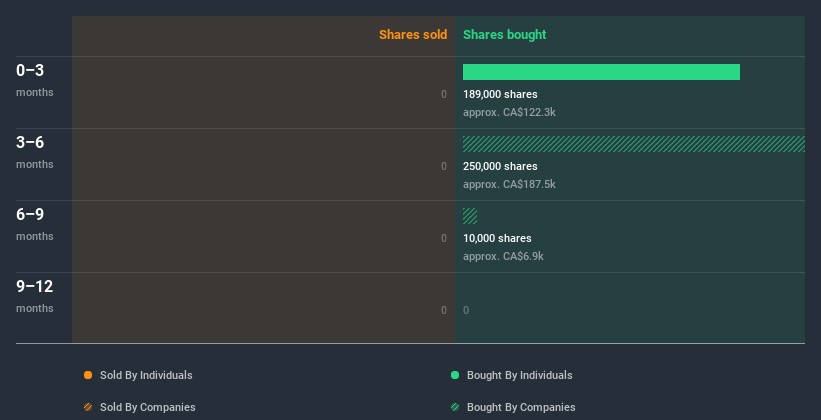The image size is (821, 420).
Task: Click the shares sold 0 in 6–9 months row
Action: [x=444, y=238]
